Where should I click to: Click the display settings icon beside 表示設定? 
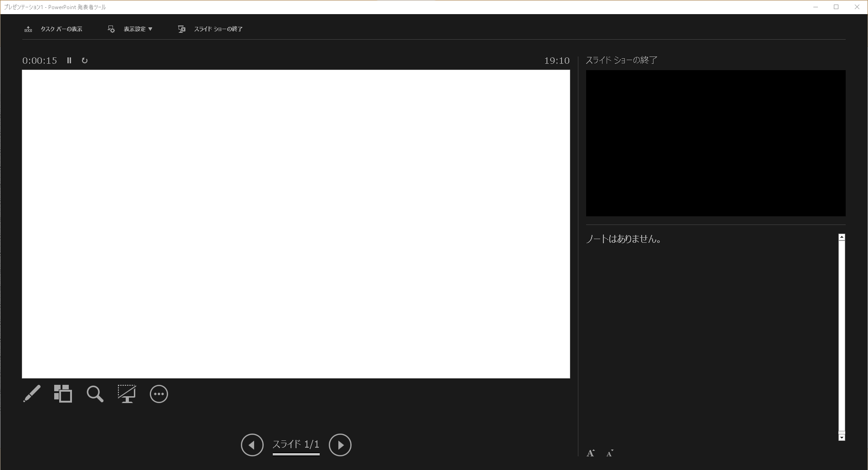[111, 29]
